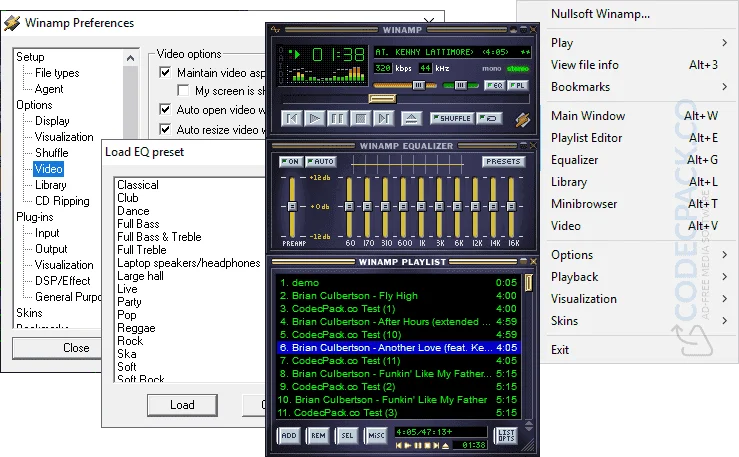Screen dimensions: 739x457
Task: Select playlist track 1 demo
Action: 398,283
